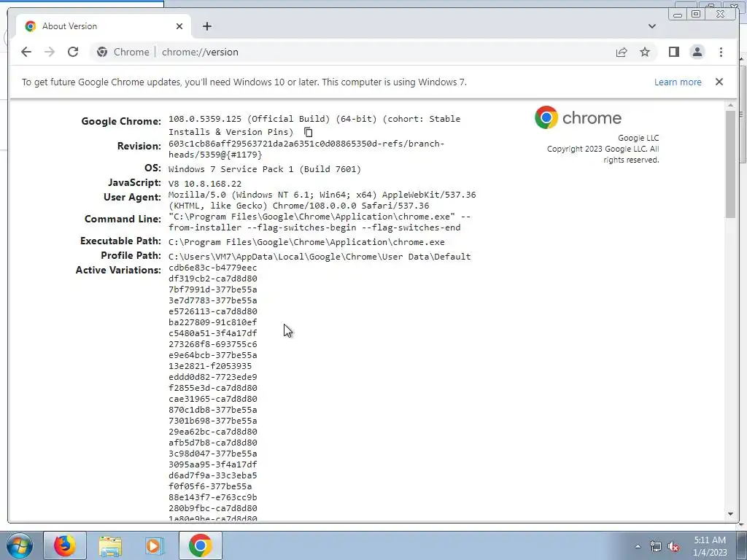Click the forward navigation arrow
The width and height of the screenshot is (747, 560).
coord(50,52)
